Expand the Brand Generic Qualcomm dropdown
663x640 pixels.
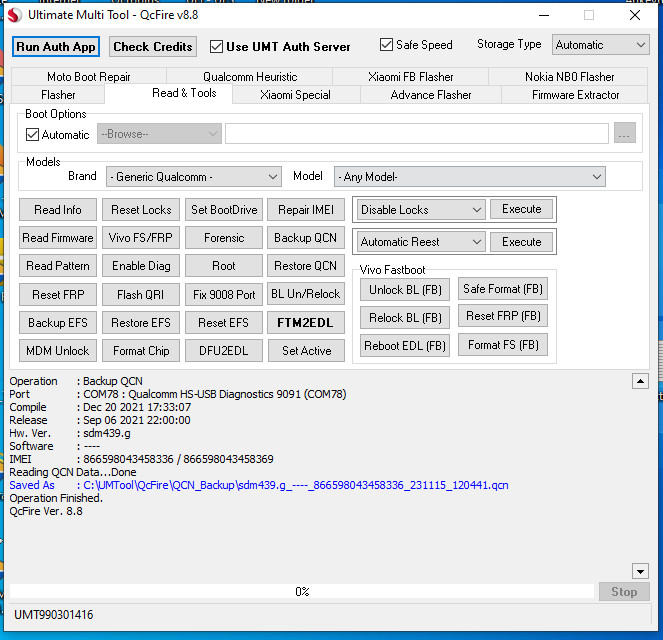coord(194,177)
